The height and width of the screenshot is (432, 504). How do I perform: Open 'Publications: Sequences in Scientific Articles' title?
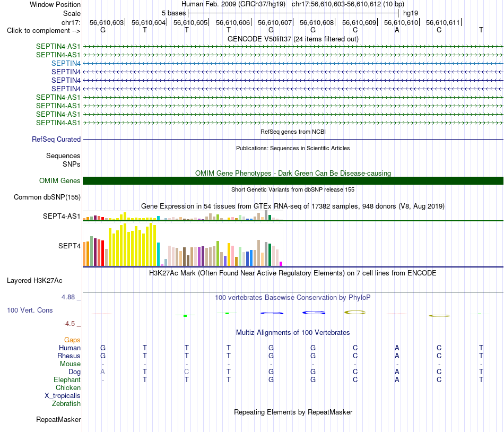click(293, 148)
